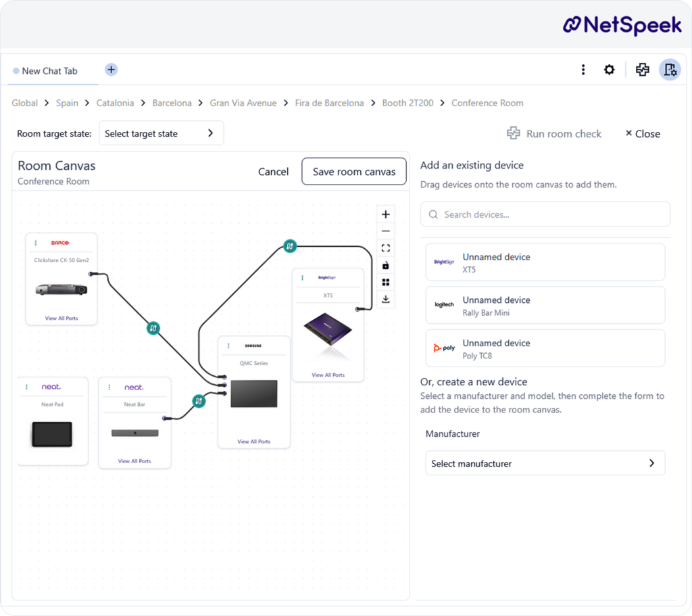Zoom out on the room canvas
Image resolution: width=692 pixels, height=616 pixels.
(x=386, y=231)
